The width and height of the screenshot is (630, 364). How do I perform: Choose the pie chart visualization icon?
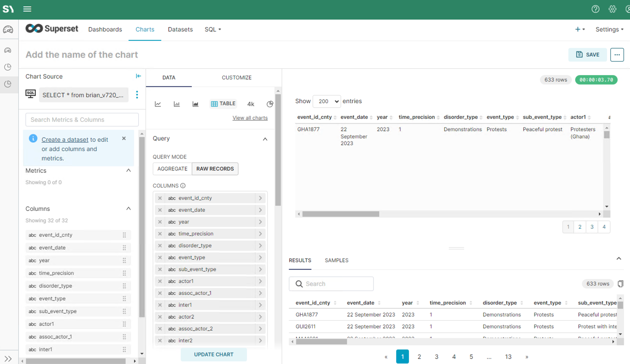270,104
